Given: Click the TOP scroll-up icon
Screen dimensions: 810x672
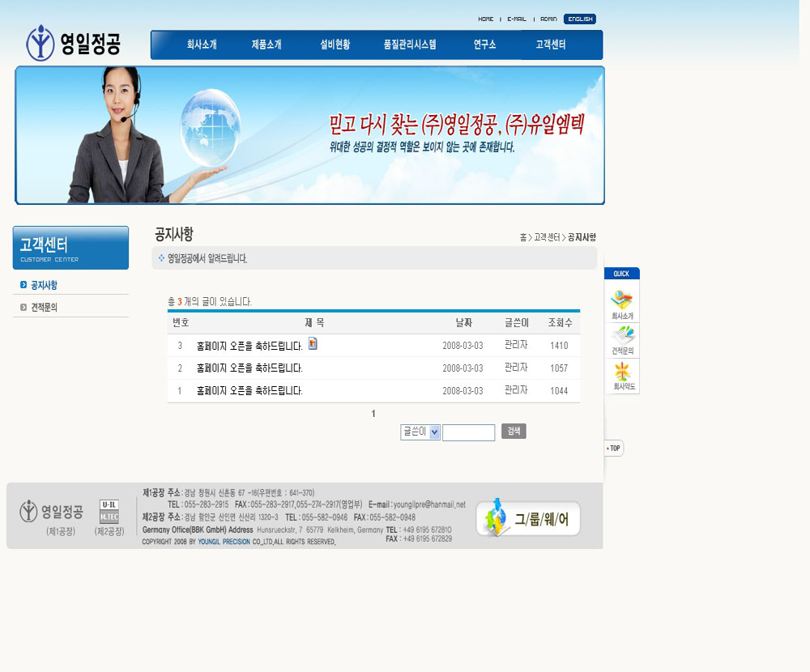Looking at the screenshot, I should pyautogui.click(x=613, y=448).
